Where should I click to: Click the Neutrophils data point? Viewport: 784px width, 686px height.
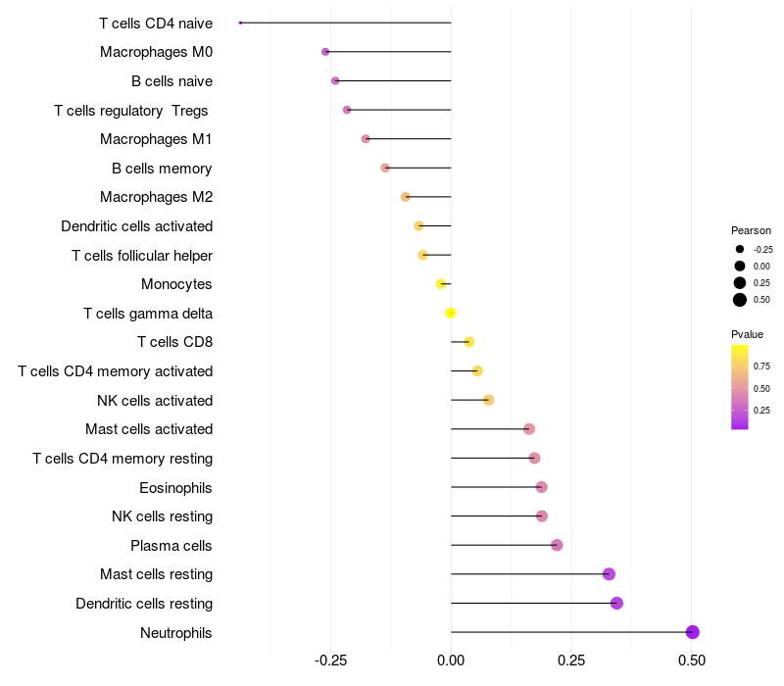click(x=692, y=632)
